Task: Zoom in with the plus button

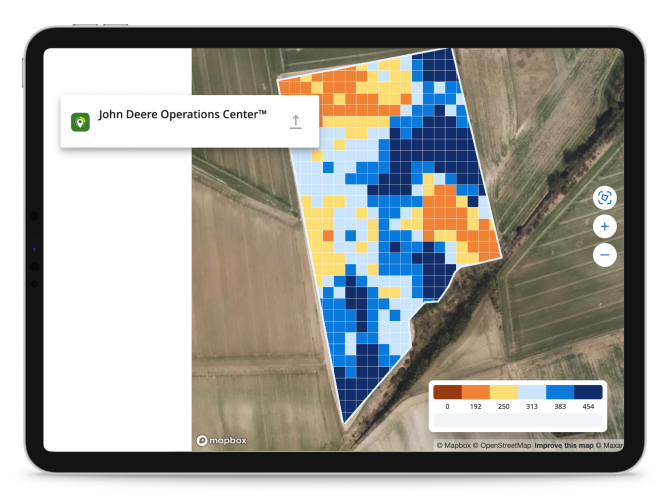Action: (x=604, y=227)
